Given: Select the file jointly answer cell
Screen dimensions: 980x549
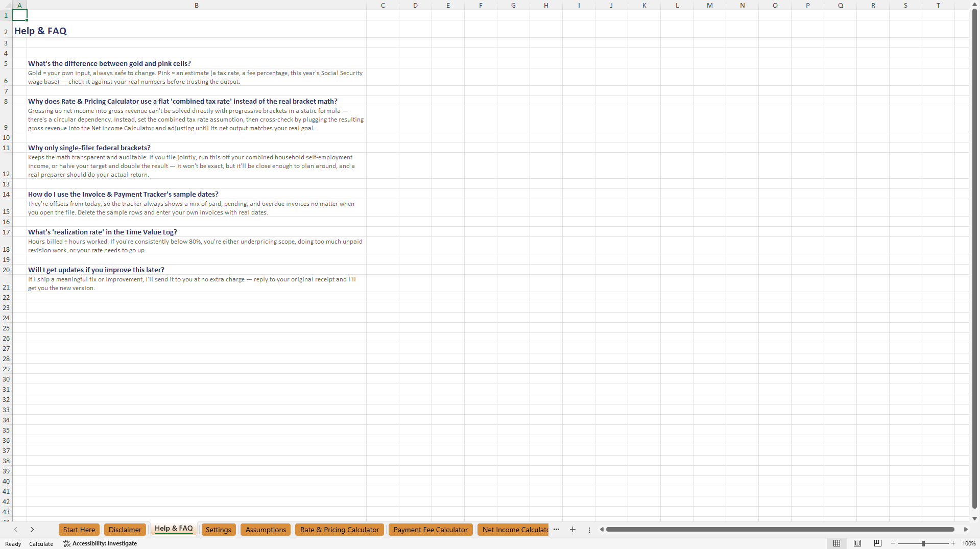Looking at the screenshot, I should pos(197,165).
